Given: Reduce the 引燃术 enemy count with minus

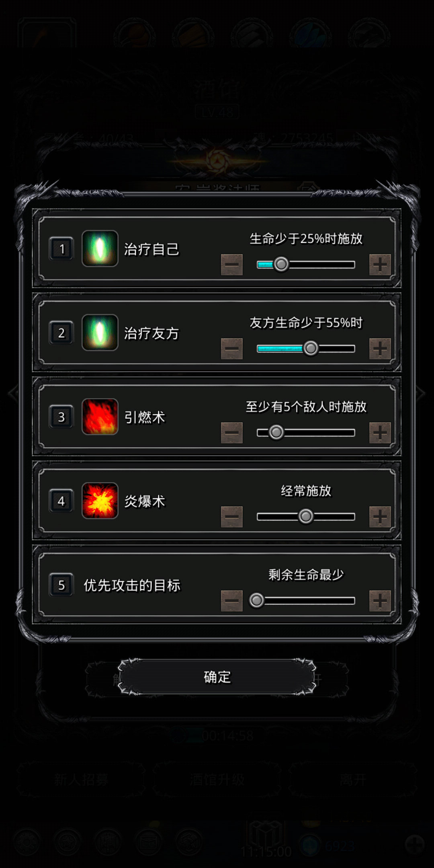Looking at the screenshot, I should click(x=232, y=433).
